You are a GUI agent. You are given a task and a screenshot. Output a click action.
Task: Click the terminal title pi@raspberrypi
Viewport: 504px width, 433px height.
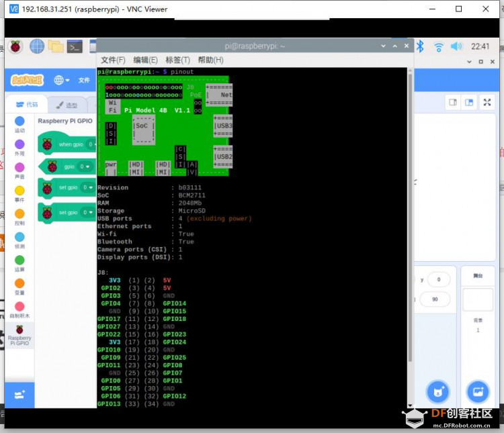point(255,46)
